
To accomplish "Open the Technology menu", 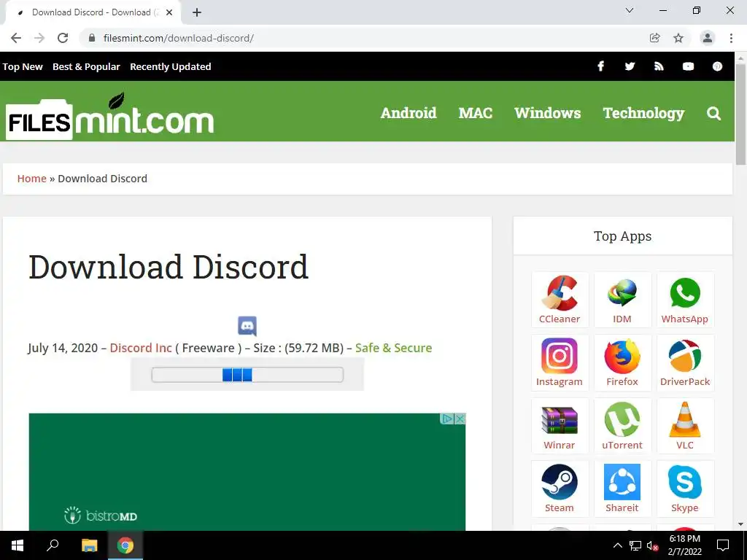I will (643, 113).
